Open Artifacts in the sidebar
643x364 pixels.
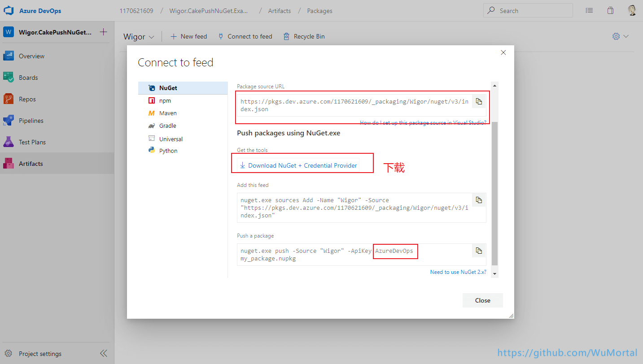click(x=57, y=164)
